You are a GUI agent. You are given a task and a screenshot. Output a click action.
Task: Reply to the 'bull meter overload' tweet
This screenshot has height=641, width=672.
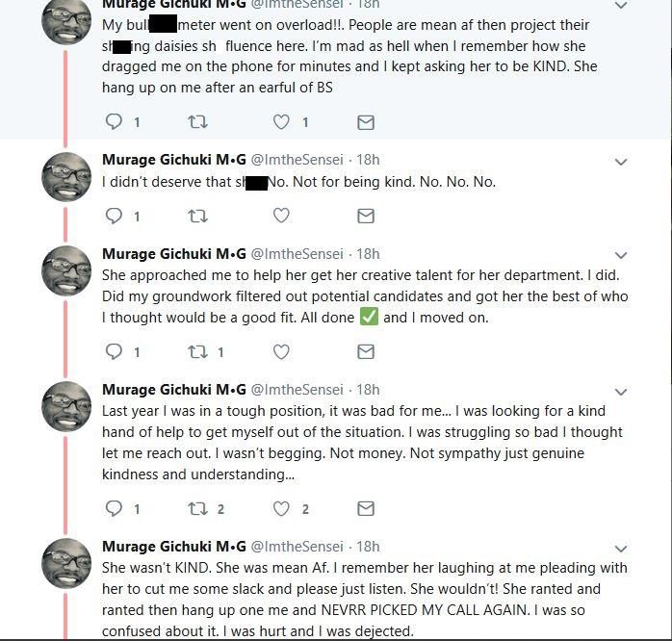pyautogui.click(x=114, y=122)
